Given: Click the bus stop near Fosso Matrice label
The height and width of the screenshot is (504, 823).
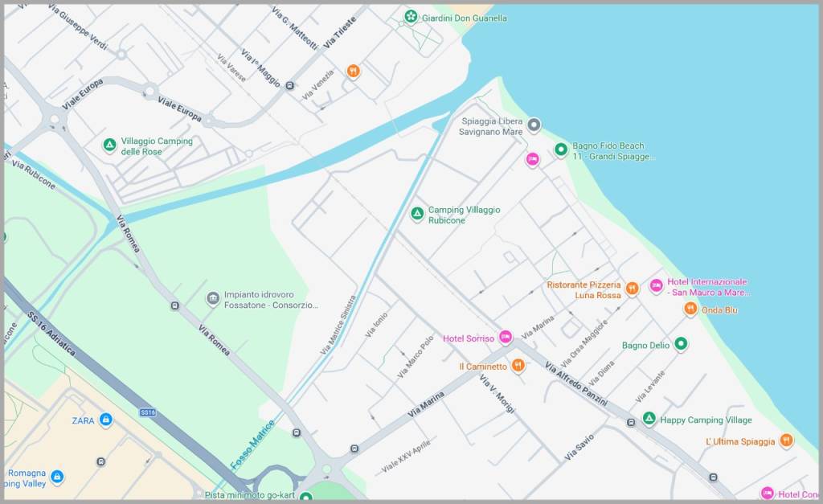Looking at the screenshot, I should point(297,432).
